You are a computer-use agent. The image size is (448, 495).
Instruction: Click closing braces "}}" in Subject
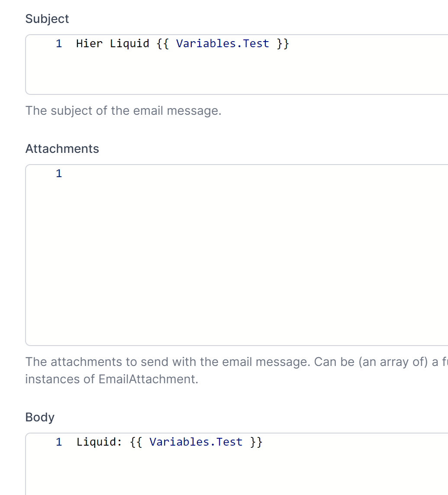pyautogui.click(x=283, y=44)
